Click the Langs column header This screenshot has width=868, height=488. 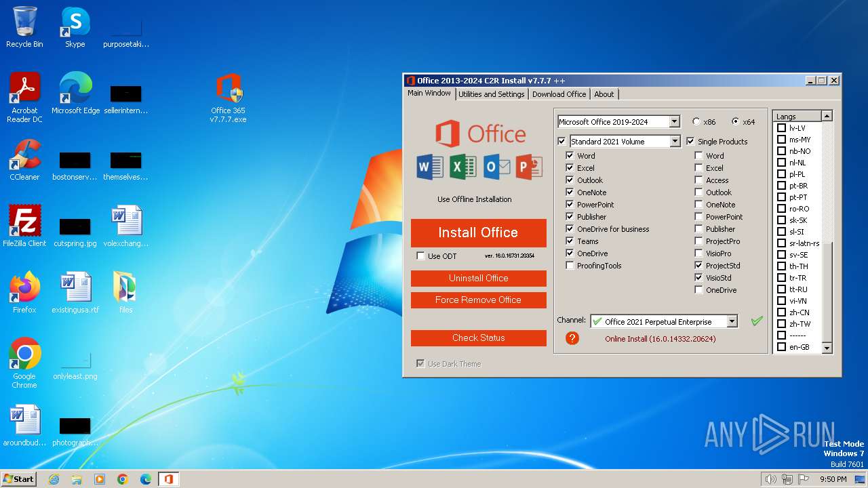(797, 117)
